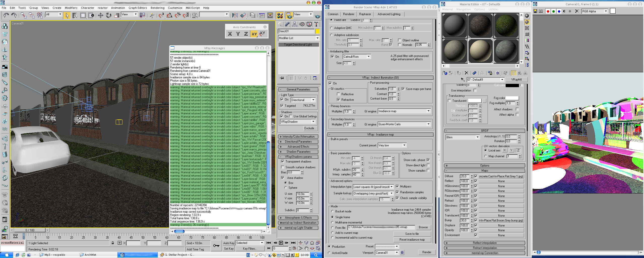This screenshot has width=644, height=258.
Task: Click Browse for irradiance map file
Action: (423, 227)
